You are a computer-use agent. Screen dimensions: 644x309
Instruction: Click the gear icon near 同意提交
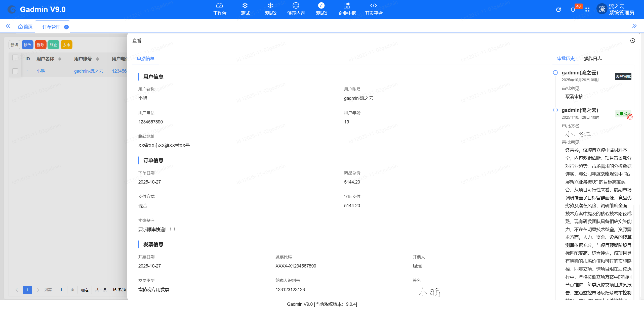click(x=630, y=117)
